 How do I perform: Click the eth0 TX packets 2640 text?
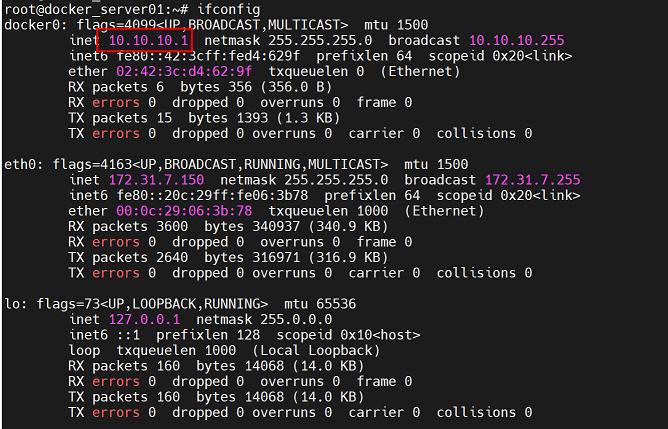pyautogui.click(x=127, y=257)
